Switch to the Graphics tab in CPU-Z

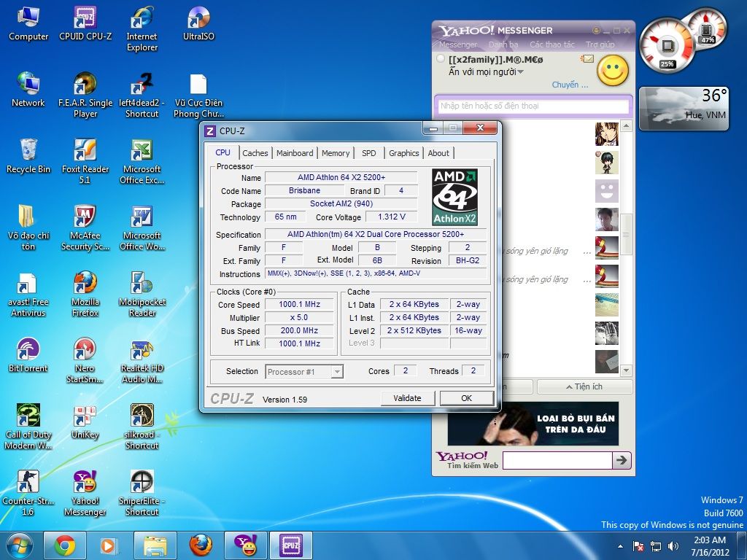[403, 153]
